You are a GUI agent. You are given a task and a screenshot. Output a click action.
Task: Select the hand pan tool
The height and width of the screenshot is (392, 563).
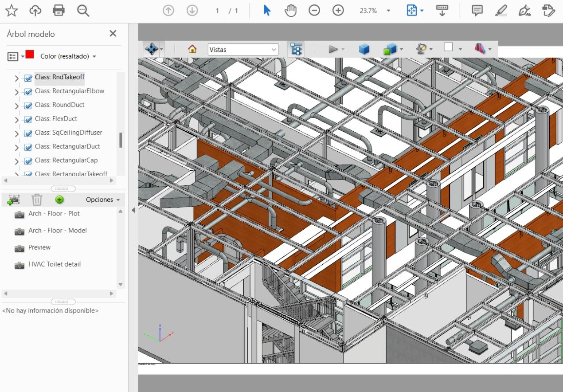[290, 11]
